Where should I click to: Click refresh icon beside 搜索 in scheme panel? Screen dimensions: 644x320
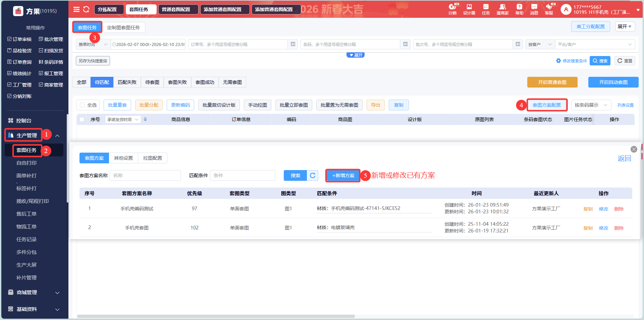pos(313,175)
